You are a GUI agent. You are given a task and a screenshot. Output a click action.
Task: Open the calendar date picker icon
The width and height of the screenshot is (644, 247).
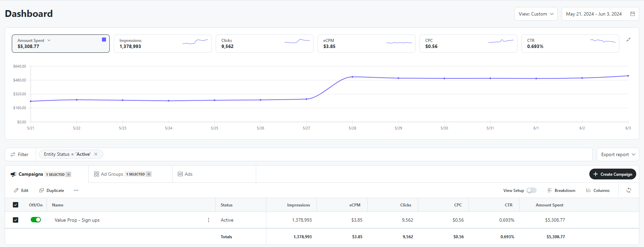[x=632, y=14]
